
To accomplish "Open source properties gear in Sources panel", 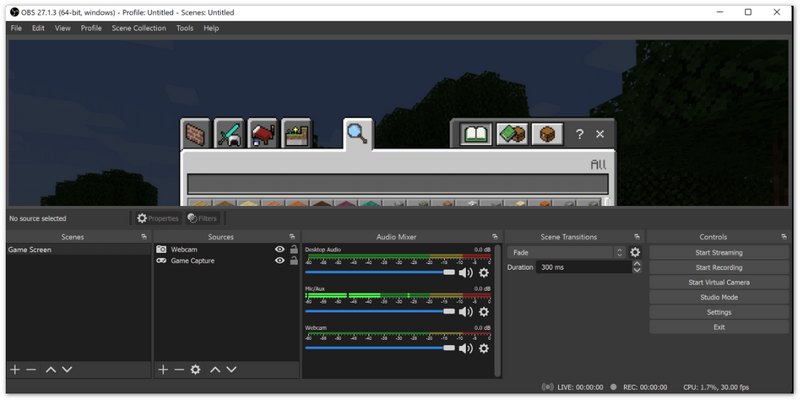I will (x=196, y=370).
